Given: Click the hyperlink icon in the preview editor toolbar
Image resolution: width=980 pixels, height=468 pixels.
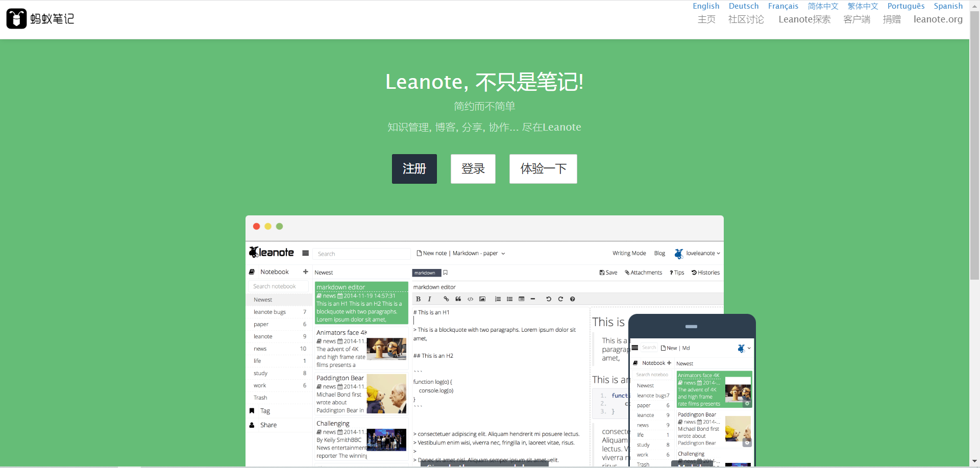Looking at the screenshot, I should (446, 299).
